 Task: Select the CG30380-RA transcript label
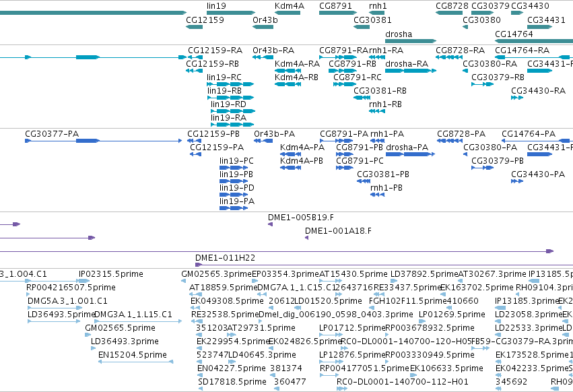pyautogui.click(x=490, y=63)
